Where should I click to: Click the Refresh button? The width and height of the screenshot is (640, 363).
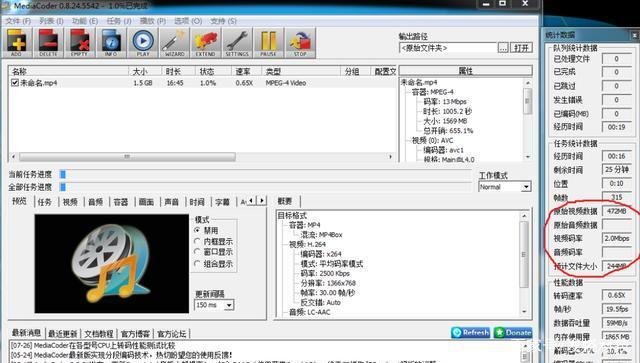[471, 332]
